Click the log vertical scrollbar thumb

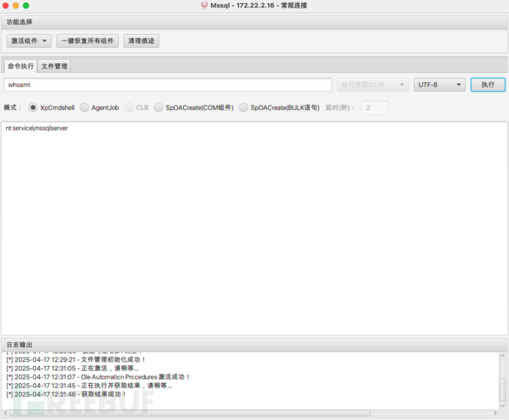click(502, 390)
